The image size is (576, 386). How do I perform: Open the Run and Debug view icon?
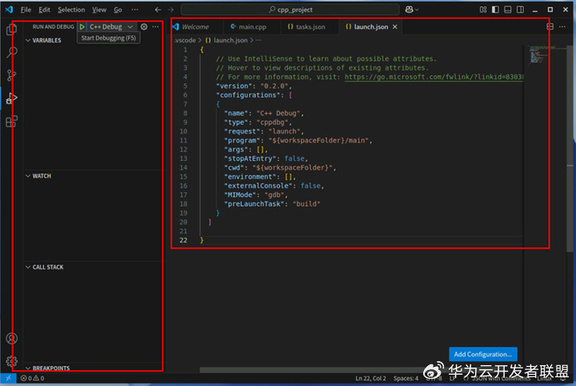click(11, 98)
